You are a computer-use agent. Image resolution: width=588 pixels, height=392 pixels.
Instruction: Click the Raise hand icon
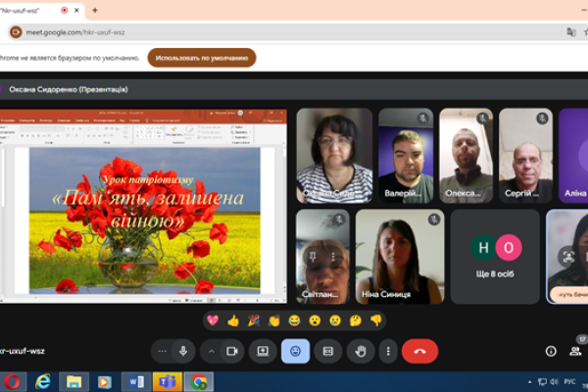pos(361,351)
